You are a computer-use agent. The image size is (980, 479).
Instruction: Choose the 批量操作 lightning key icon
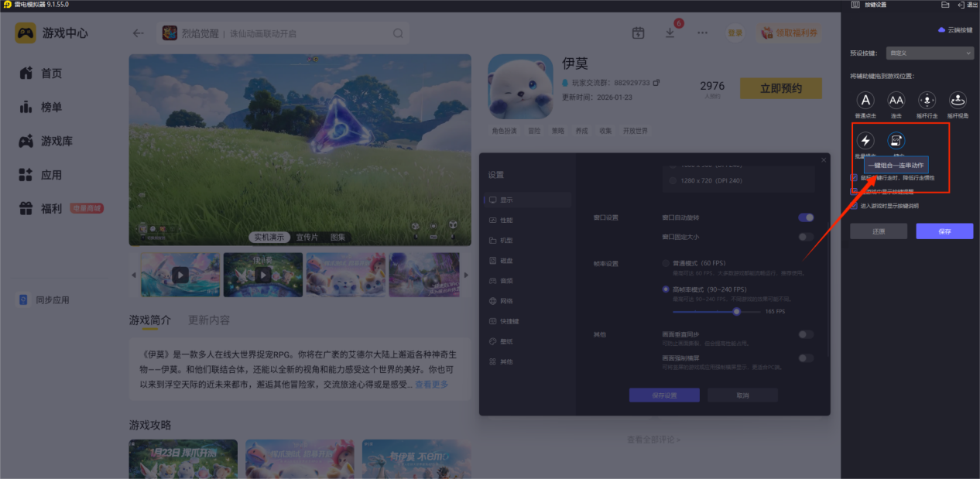pyautogui.click(x=865, y=141)
